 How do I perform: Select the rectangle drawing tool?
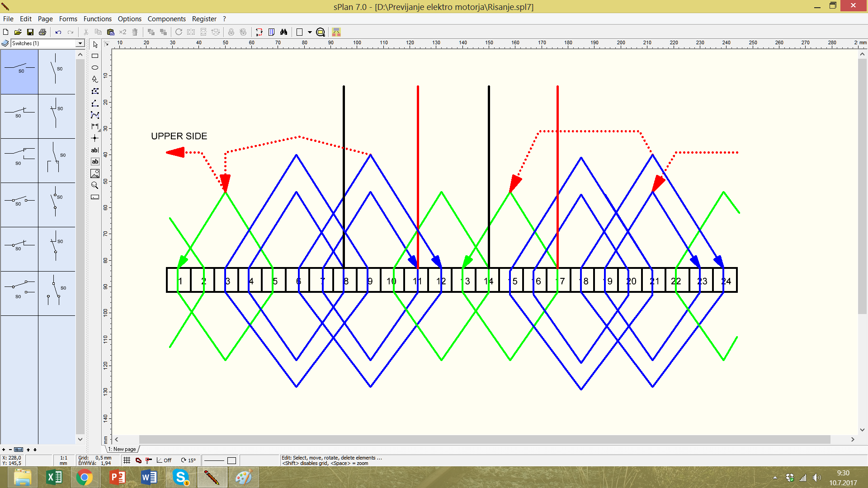pos(95,56)
